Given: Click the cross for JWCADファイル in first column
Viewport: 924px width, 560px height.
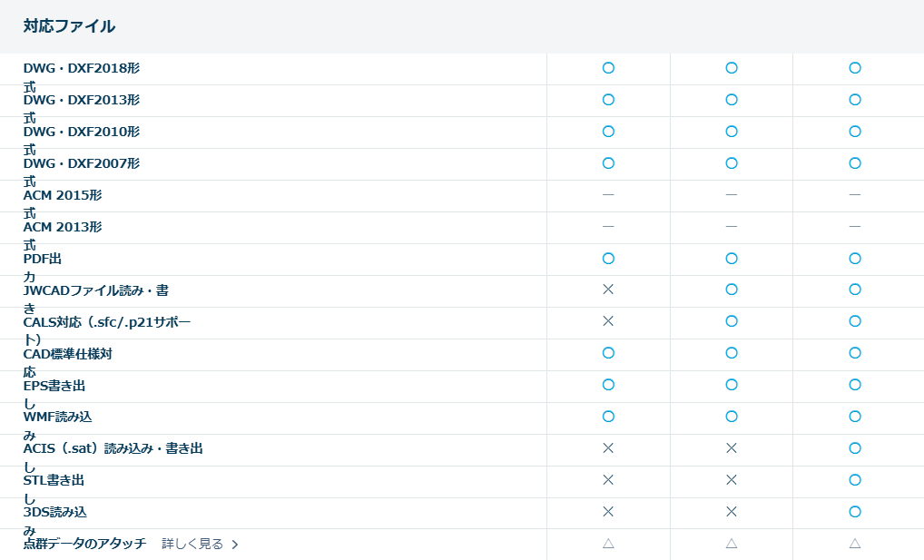Looking at the screenshot, I should (608, 290).
